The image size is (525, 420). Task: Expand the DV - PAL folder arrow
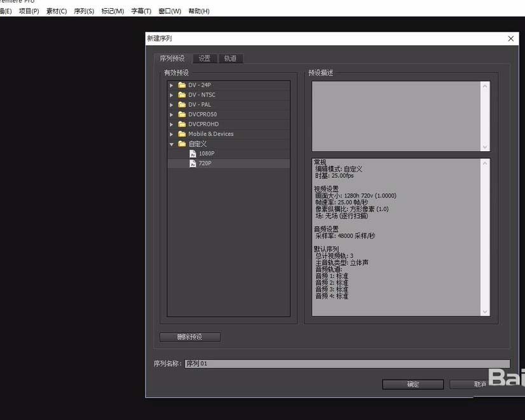pos(172,105)
